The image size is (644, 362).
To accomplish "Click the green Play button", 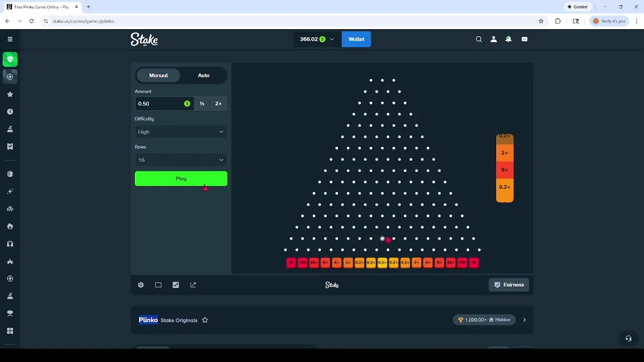I will pos(181,178).
